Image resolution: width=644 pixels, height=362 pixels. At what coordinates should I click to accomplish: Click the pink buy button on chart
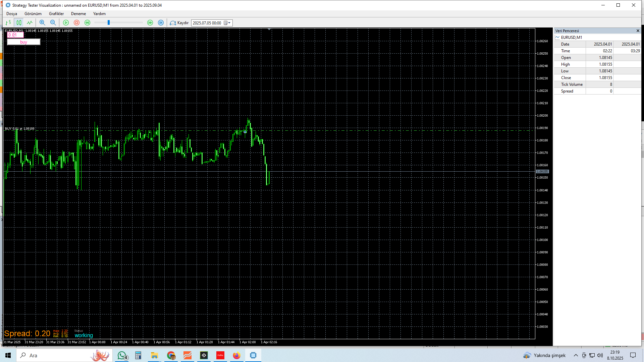pyautogui.click(x=23, y=42)
